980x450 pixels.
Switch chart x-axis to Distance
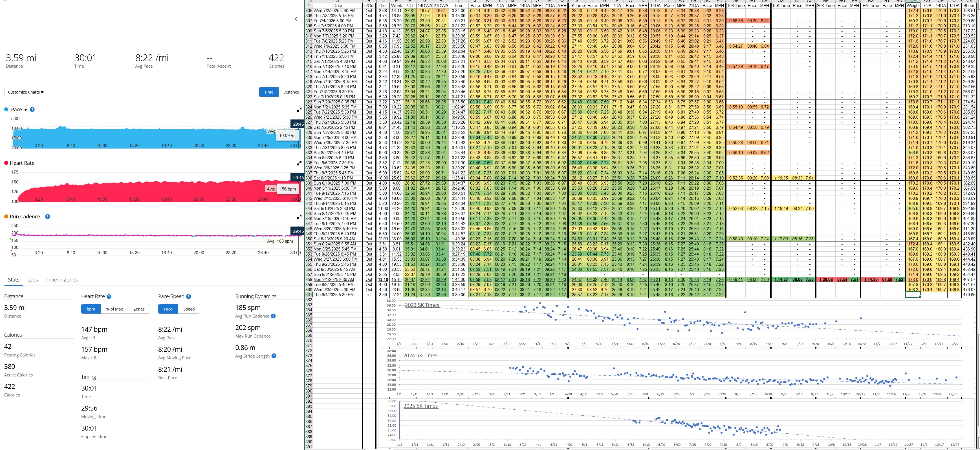click(291, 92)
